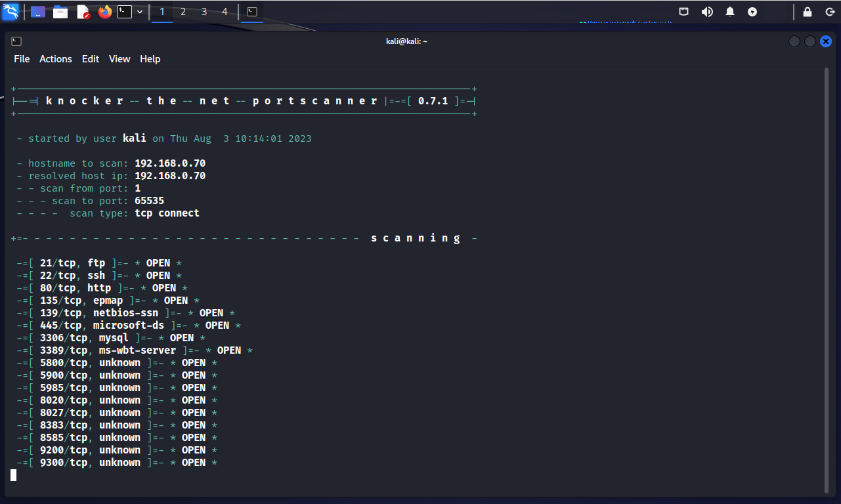Screen dimensions: 841x504
Task: Switch to workspace 4
Action: pos(225,12)
